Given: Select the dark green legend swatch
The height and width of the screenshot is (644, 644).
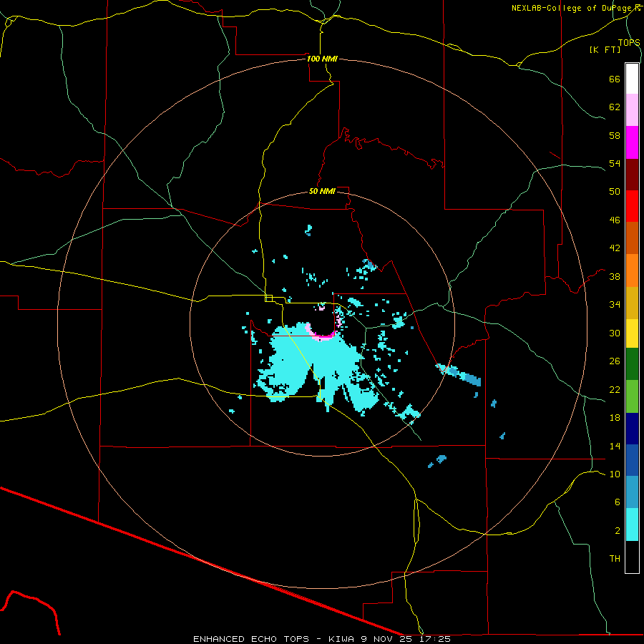Looking at the screenshot, I should (632, 364).
